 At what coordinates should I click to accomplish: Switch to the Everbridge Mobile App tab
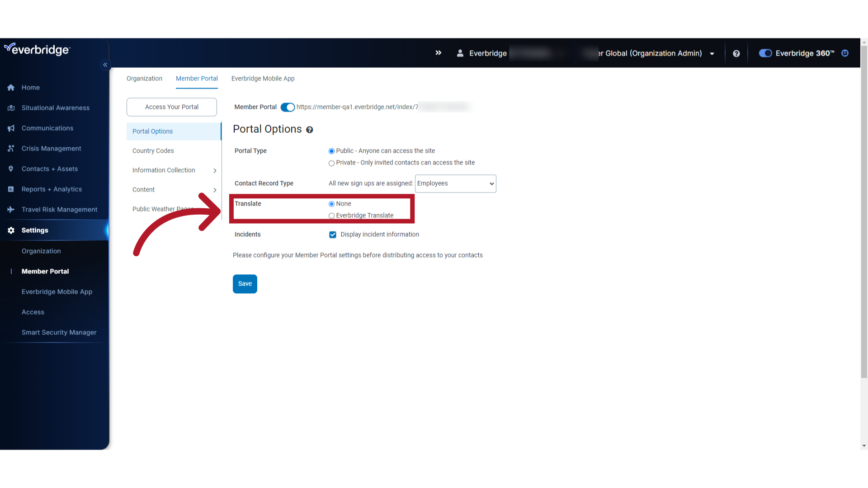click(x=263, y=78)
